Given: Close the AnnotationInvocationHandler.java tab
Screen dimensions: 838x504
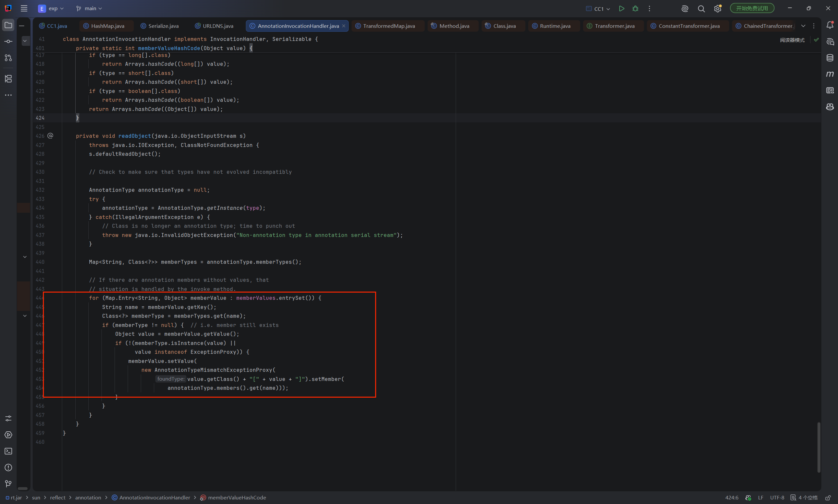Looking at the screenshot, I should click(344, 26).
